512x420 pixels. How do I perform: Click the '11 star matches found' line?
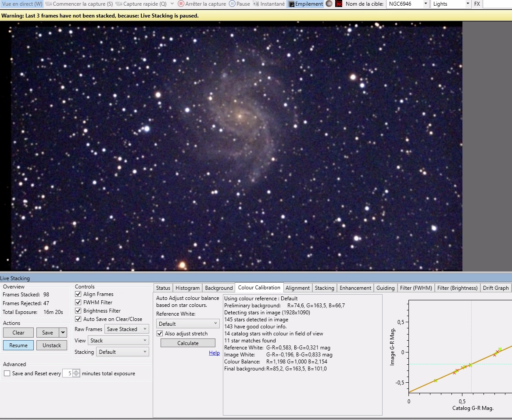coord(250,340)
